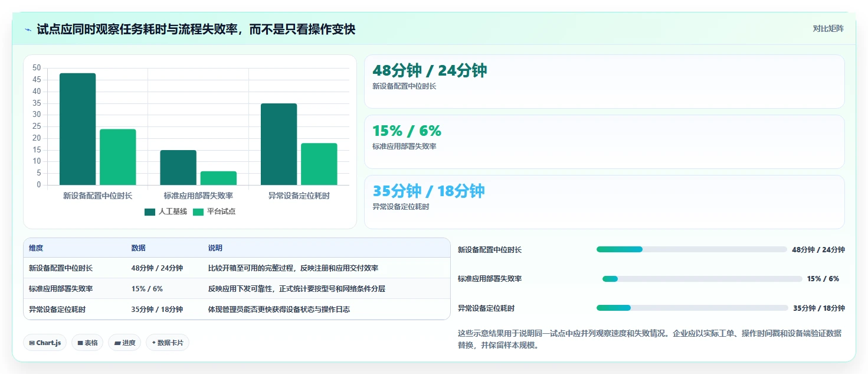Viewport: 868px width, 374px height.
Task: Click the 15% / 6% cell in the table
Action: tap(147, 289)
